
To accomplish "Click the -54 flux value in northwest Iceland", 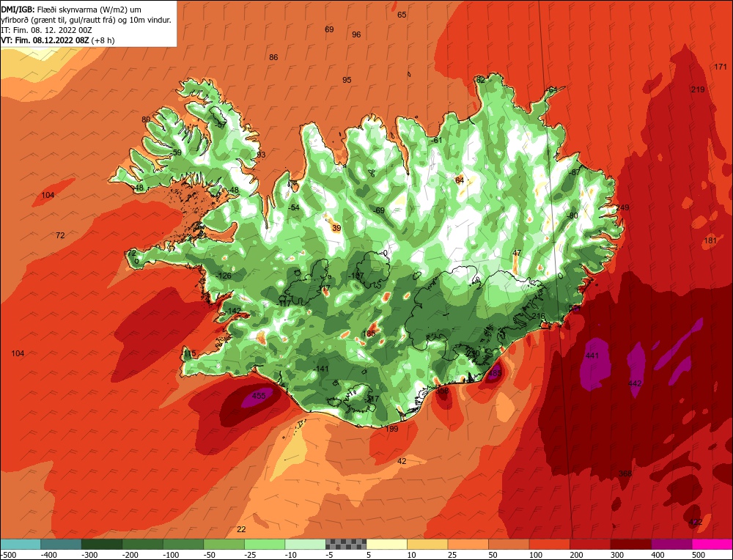I will 293,207.
